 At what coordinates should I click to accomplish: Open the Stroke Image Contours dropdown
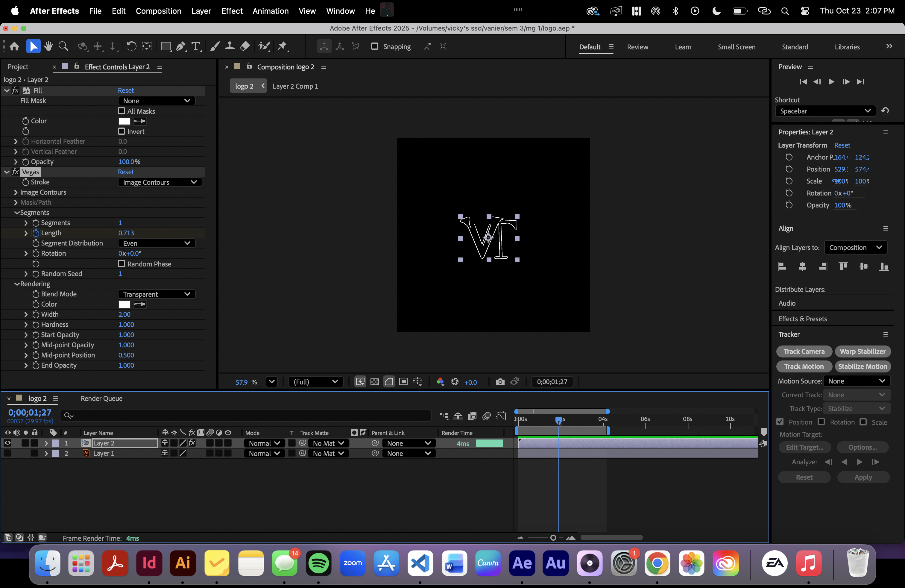click(x=160, y=182)
